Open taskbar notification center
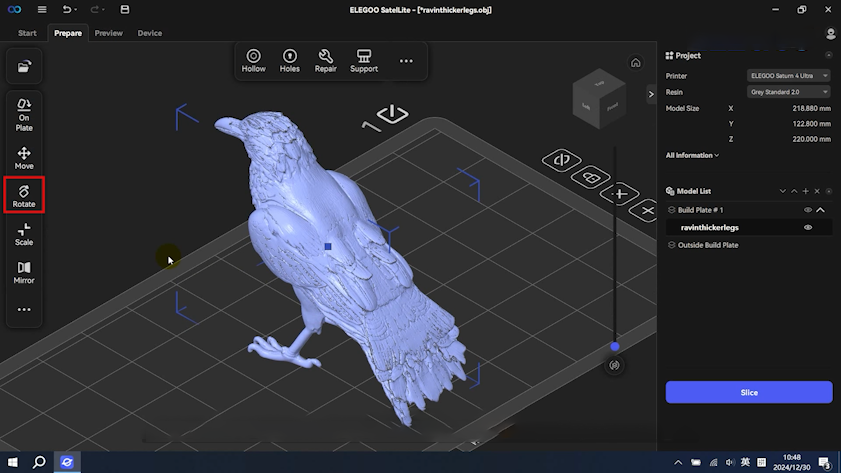841x473 pixels. tap(825, 462)
